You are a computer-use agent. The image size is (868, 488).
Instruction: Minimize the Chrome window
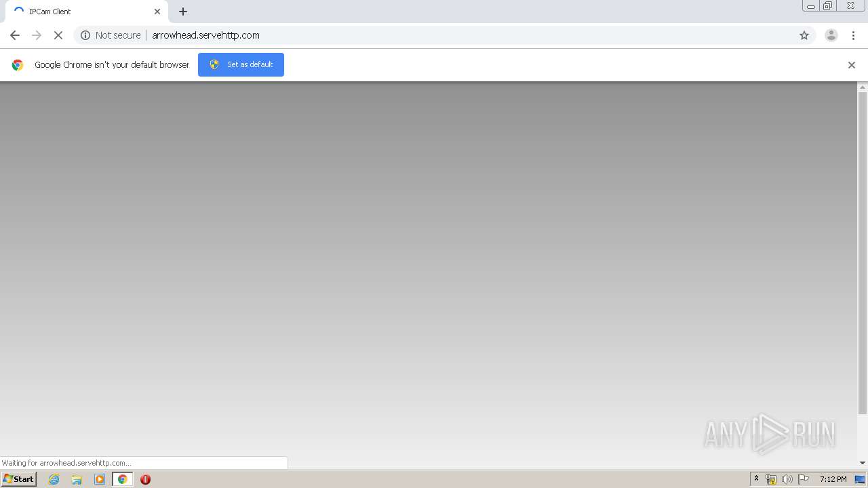811,6
